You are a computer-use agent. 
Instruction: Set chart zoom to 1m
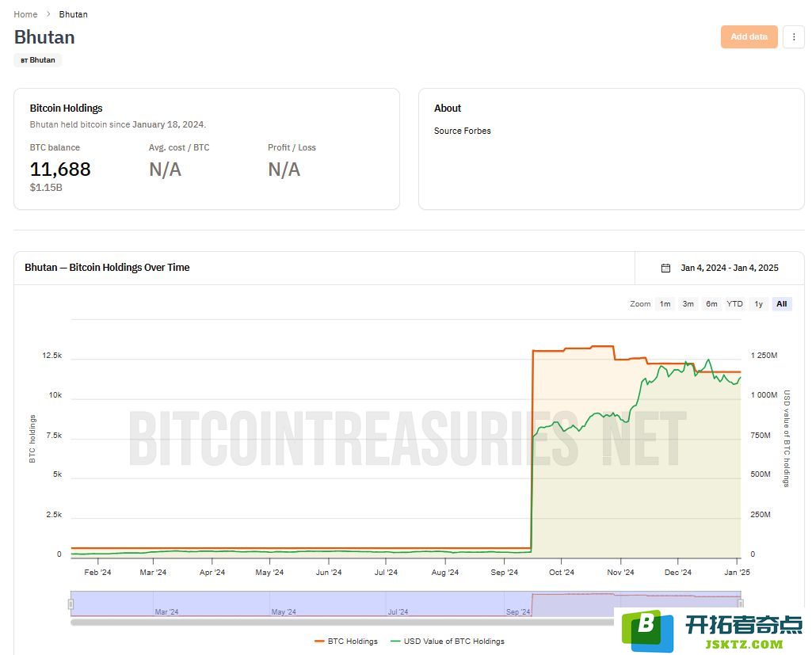coord(665,304)
